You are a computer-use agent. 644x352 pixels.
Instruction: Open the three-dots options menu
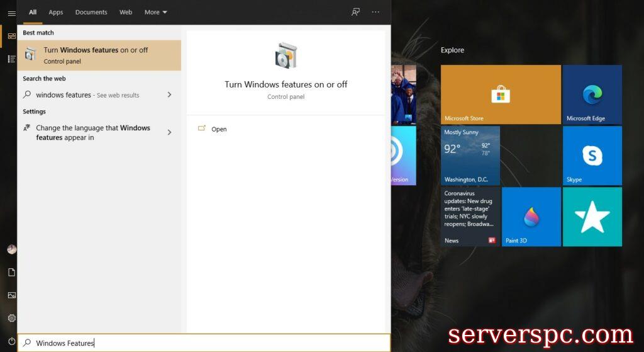pos(375,12)
